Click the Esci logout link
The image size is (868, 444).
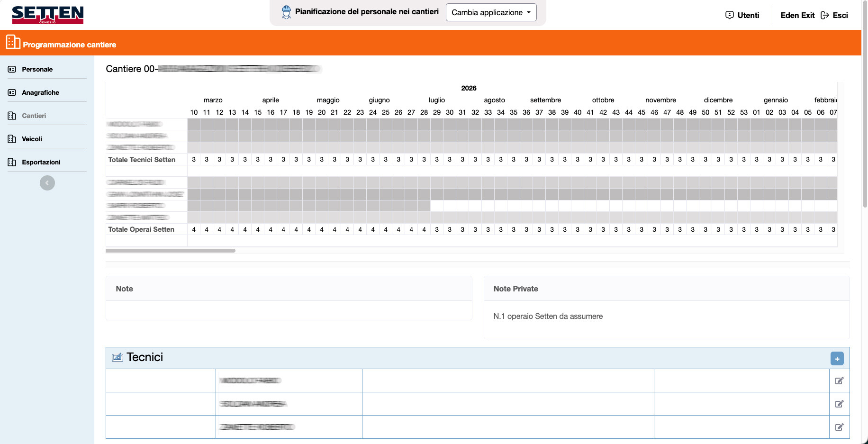[x=834, y=15]
